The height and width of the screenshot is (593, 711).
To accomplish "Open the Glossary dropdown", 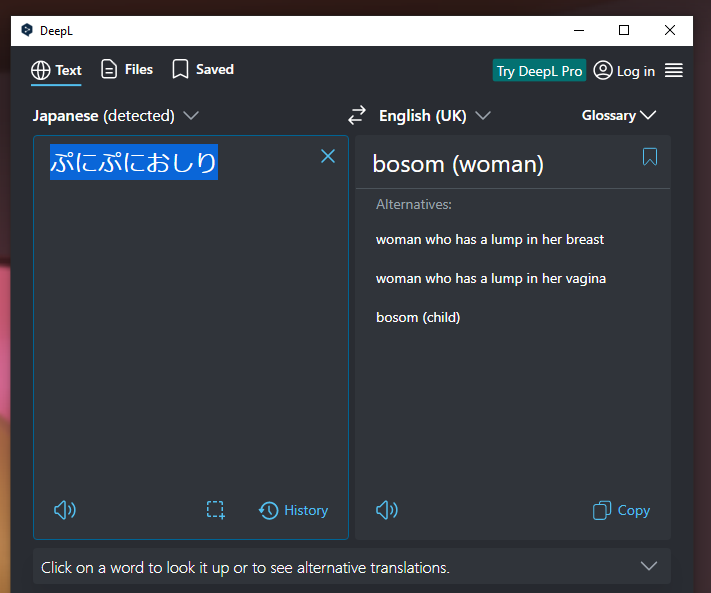I will point(618,115).
